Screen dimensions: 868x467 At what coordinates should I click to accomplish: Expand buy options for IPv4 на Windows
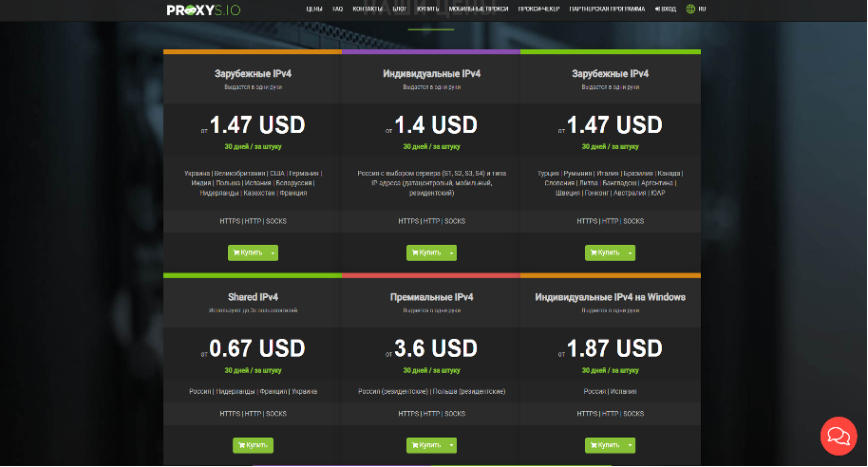(x=630, y=445)
